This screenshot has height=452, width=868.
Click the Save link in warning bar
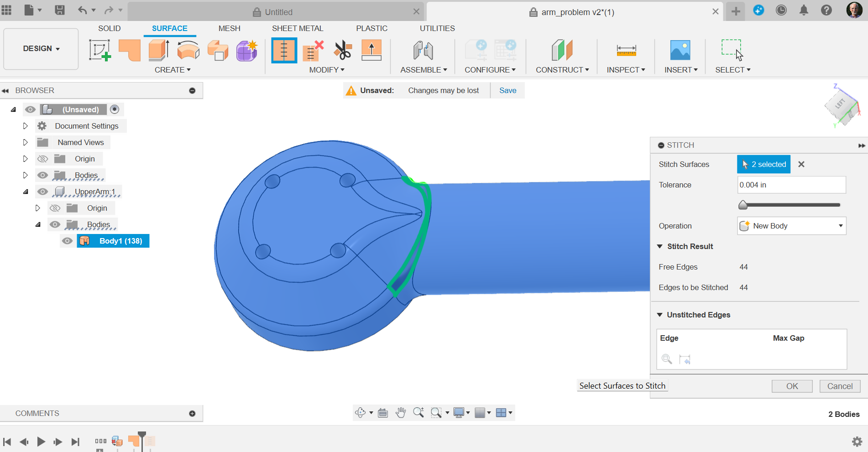(x=507, y=90)
